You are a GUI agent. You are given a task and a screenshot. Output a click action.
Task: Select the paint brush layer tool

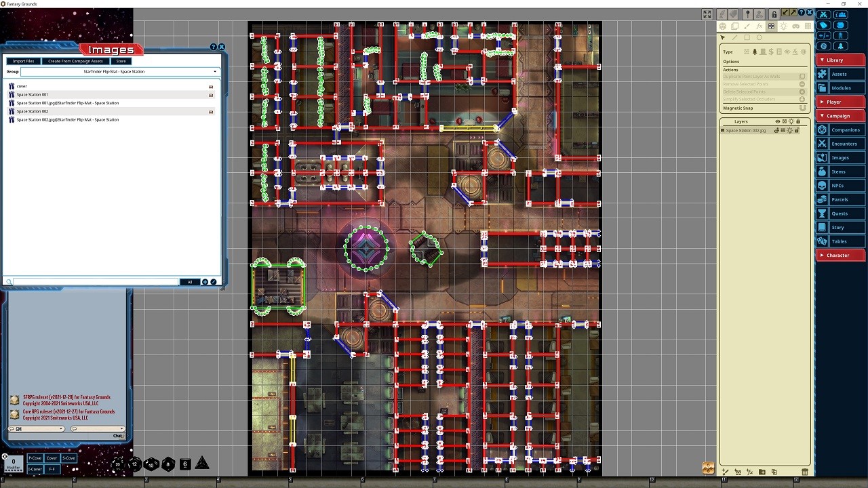tap(747, 26)
